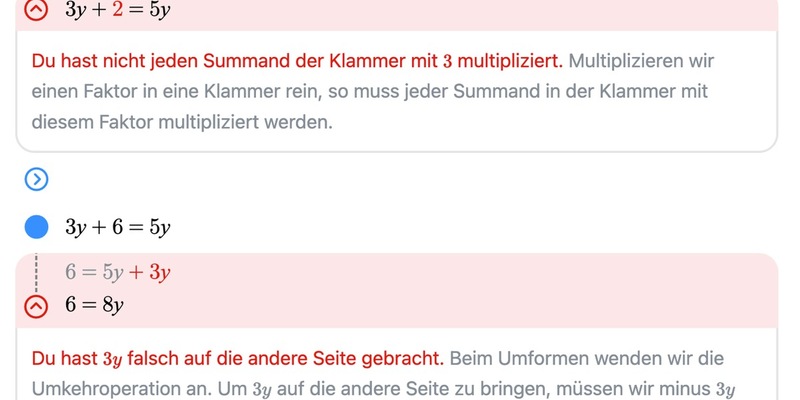Image resolution: width=800 pixels, height=400 pixels.
Task: Select the equation 3y + 2 = 5y
Action: [118, 11]
